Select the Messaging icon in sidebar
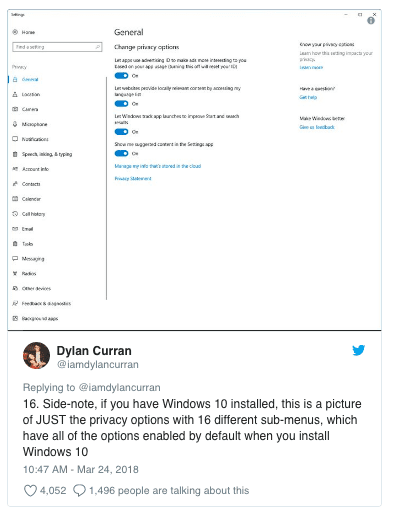Image resolution: width=394 pixels, height=518 pixels. [15, 258]
